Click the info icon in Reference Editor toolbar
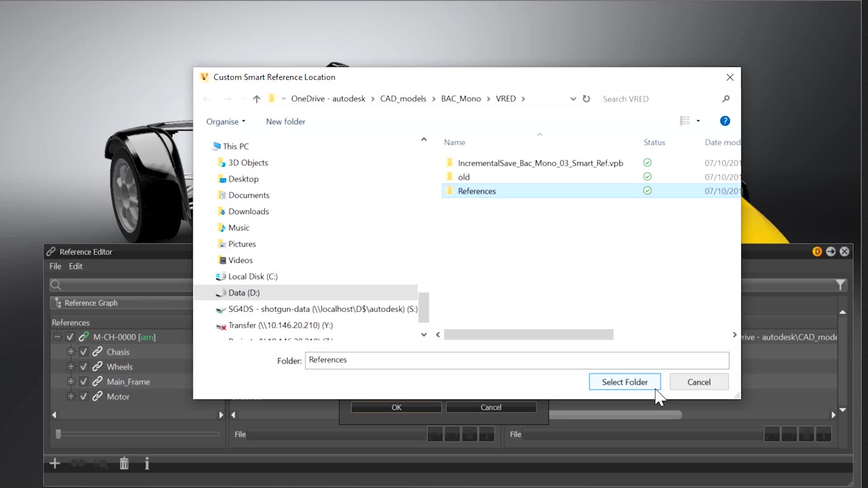The image size is (868, 488). (x=147, y=464)
